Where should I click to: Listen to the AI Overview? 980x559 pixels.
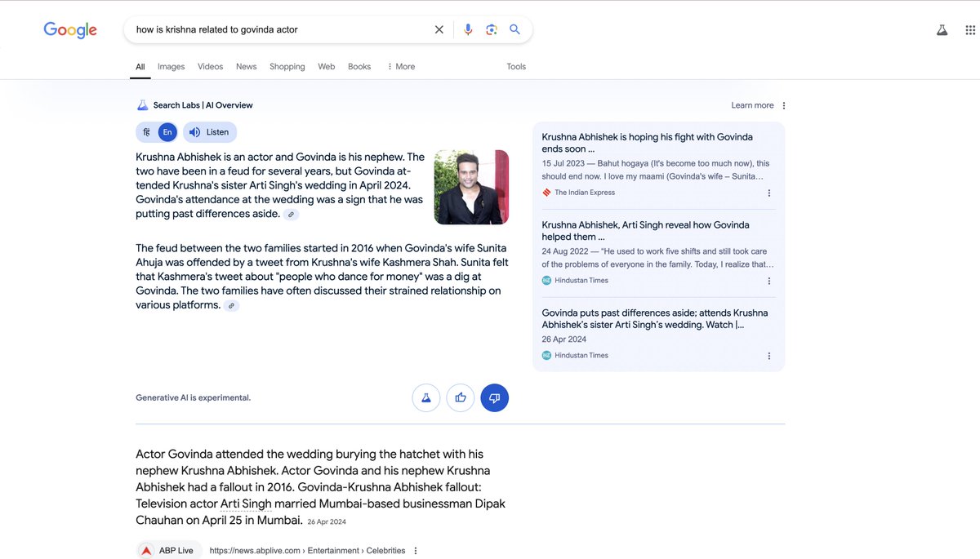click(210, 132)
